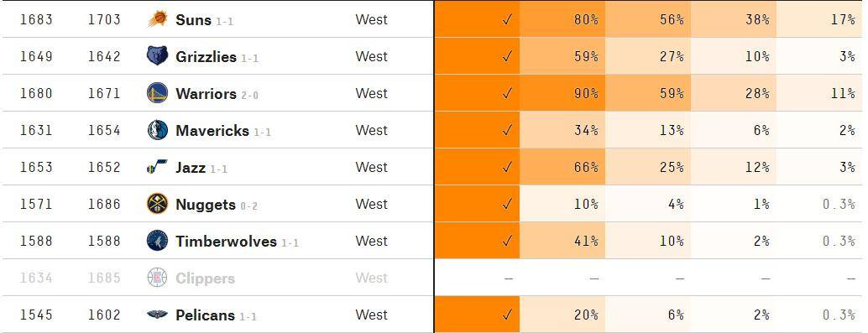
Task: Click the Suns playoff checkmark cell
Action: click(x=477, y=19)
